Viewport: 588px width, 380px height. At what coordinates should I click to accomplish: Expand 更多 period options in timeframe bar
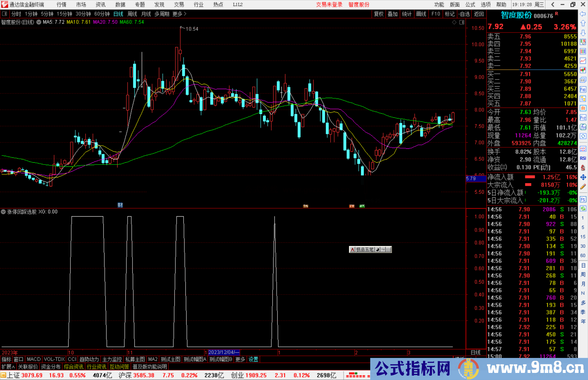click(179, 14)
